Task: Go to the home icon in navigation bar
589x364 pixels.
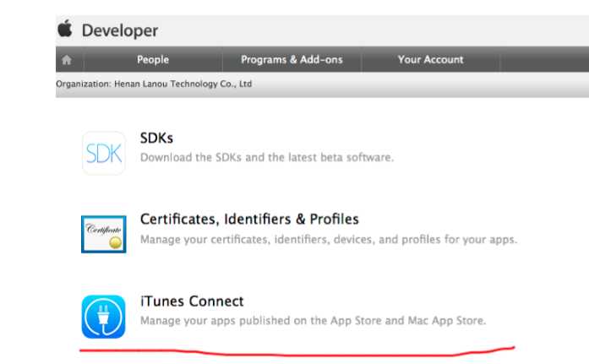Action: (67, 60)
